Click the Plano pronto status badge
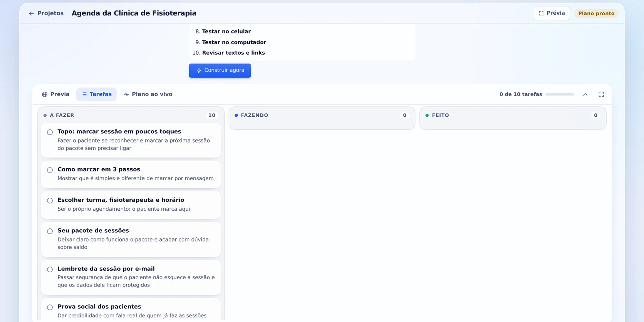Image resolution: width=644 pixels, height=322 pixels. (x=596, y=13)
